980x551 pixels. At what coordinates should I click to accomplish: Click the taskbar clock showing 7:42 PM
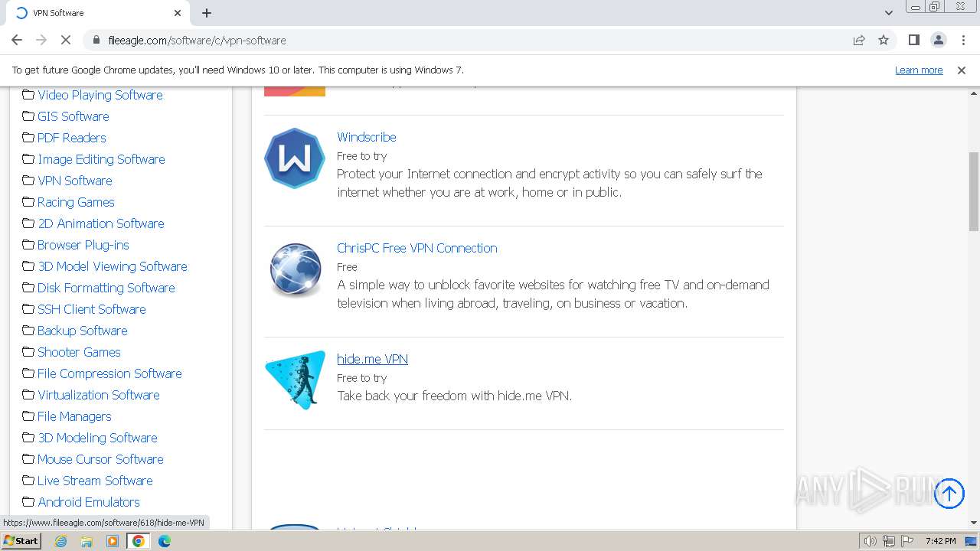940,541
